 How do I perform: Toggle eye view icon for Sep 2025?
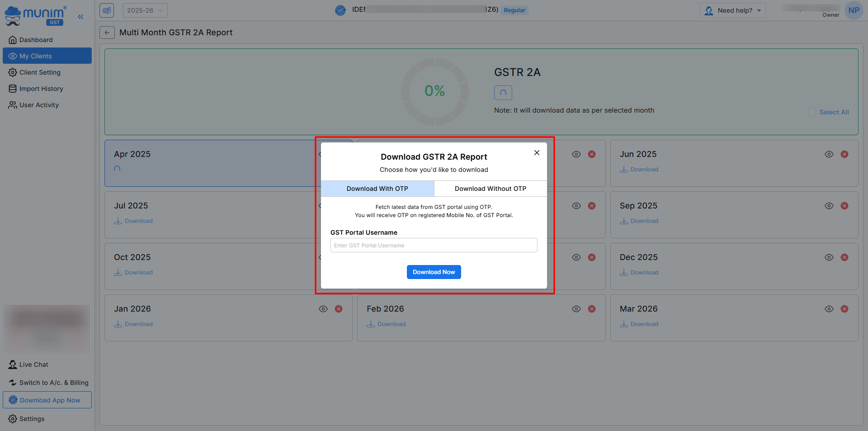click(829, 206)
